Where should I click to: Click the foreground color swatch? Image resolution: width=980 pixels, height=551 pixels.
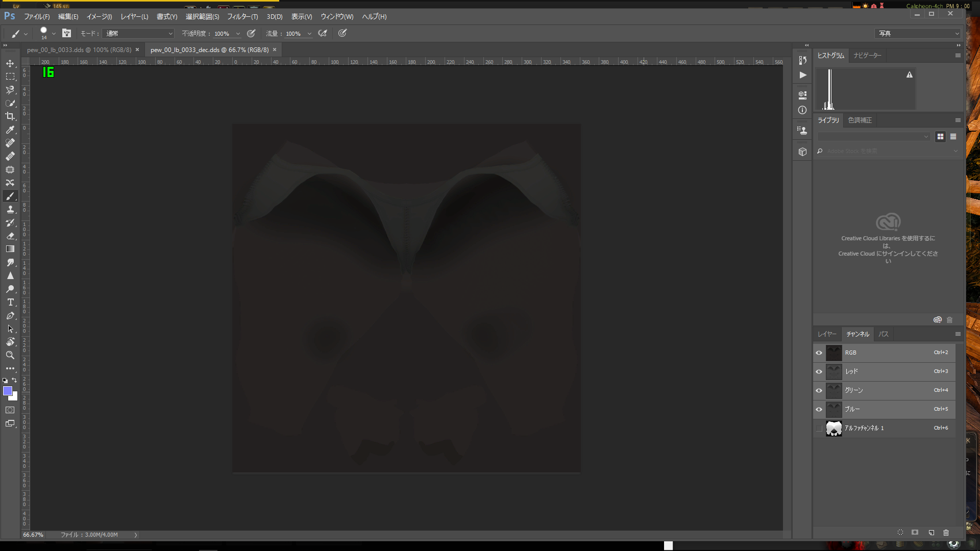click(7, 391)
